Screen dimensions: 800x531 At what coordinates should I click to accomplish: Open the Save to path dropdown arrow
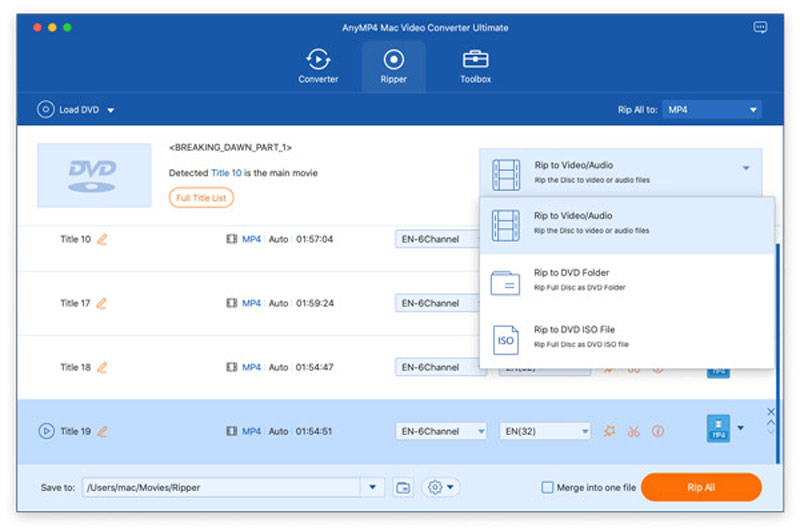[x=372, y=487]
